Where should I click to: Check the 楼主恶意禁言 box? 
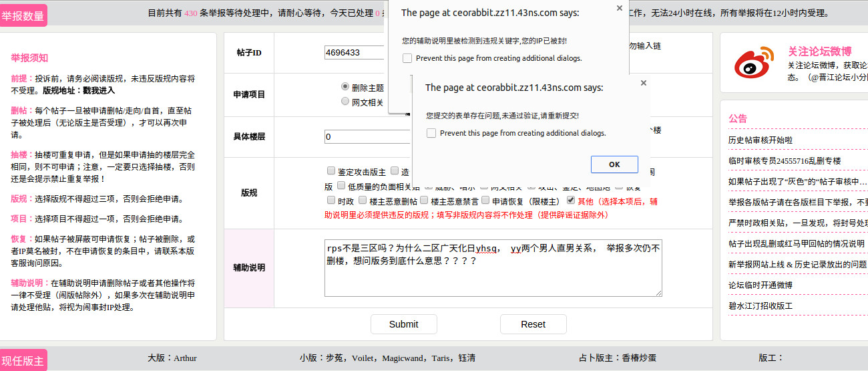point(424,201)
